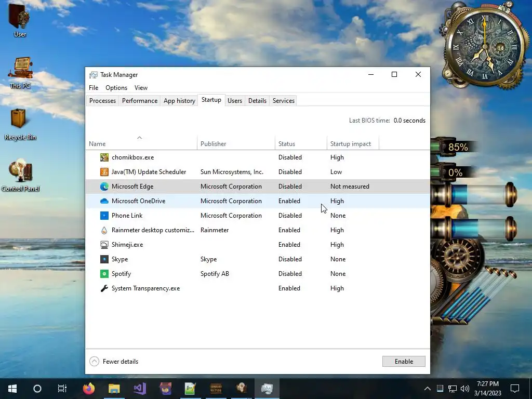Open Visual Studio from the taskbar
Image resolution: width=532 pixels, height=399 pixels.
tap(140, 389)
